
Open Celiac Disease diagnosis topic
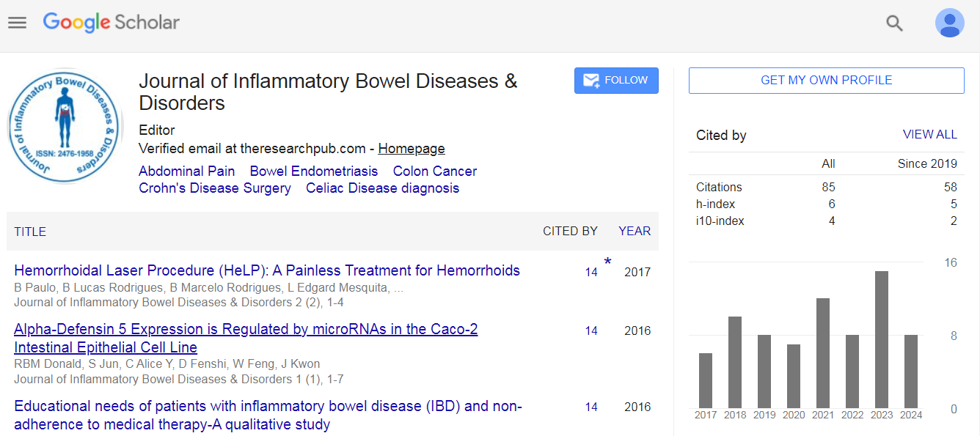pyautogui.click(x=382, y=188)
